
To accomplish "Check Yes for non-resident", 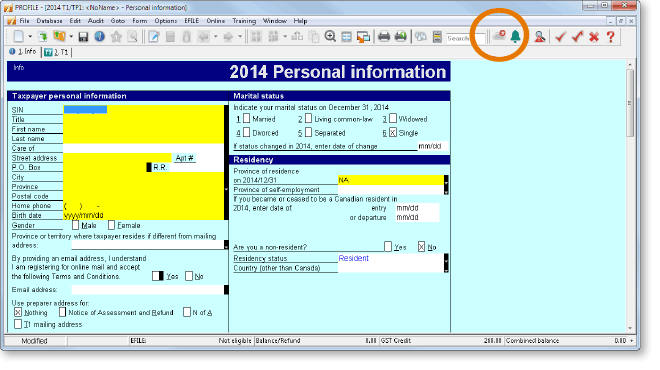I will tap(388, 247).
